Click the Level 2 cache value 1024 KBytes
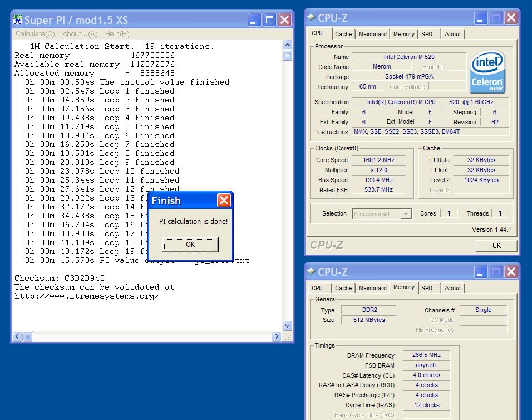The height and width of the screenshot is (420, 532). point(481,180)
